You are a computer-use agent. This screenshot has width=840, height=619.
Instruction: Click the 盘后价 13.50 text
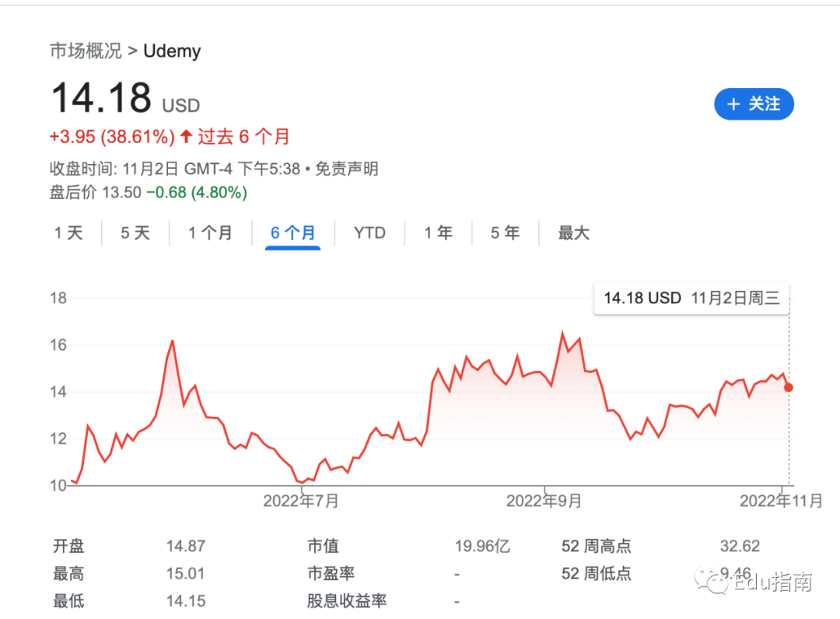(x=96, y=192)
